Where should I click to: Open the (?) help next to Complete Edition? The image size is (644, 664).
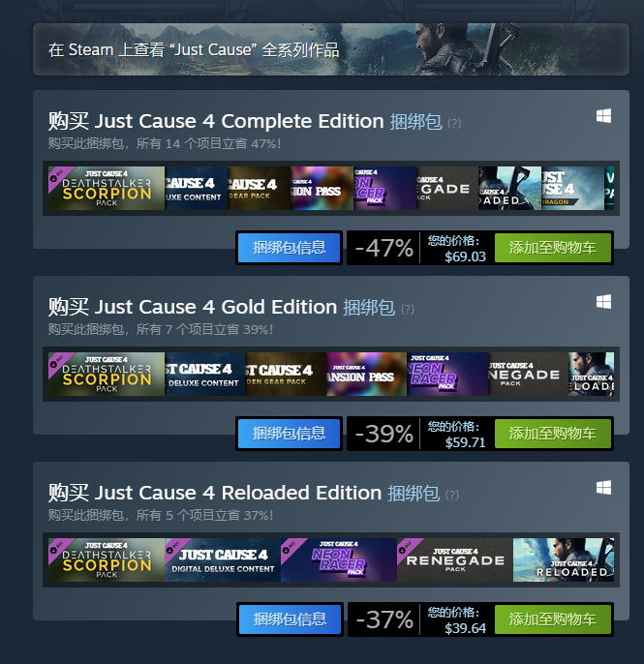454,123
